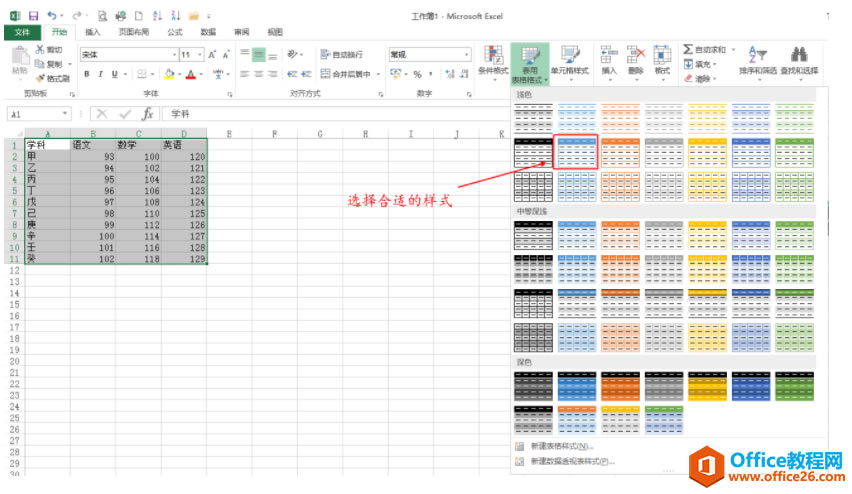The image size is (852, 494).
Task: Switch to the View (视图) tab
Action: pyautogui.click(x=275, y=32)
